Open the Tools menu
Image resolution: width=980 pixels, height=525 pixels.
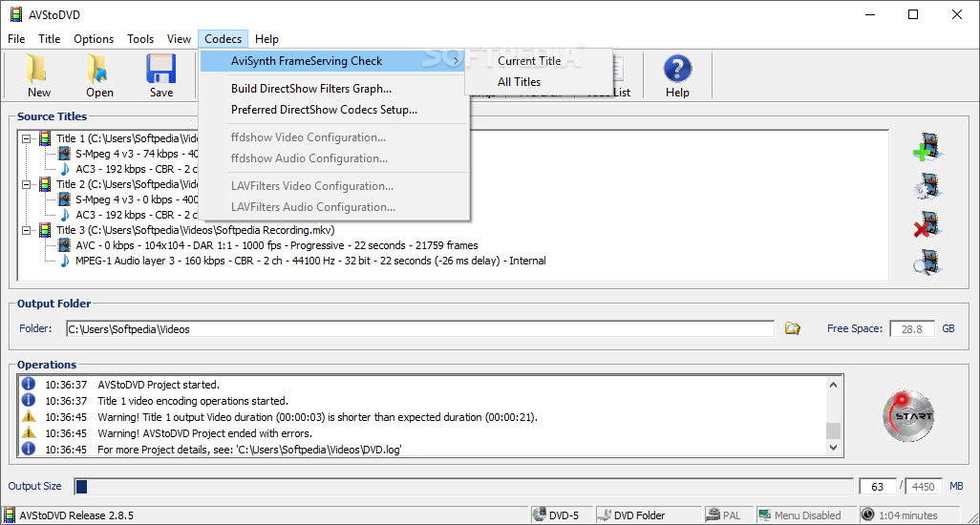(x=140, y=39)
